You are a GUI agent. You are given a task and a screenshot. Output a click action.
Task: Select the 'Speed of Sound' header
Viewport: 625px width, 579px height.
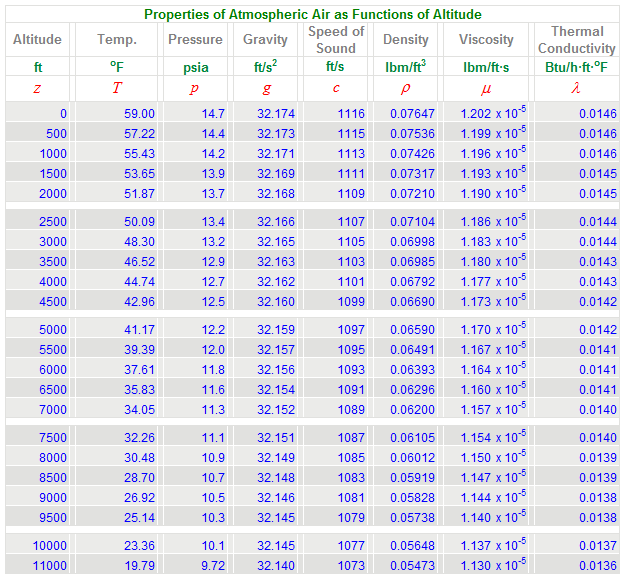pos(336,39)
